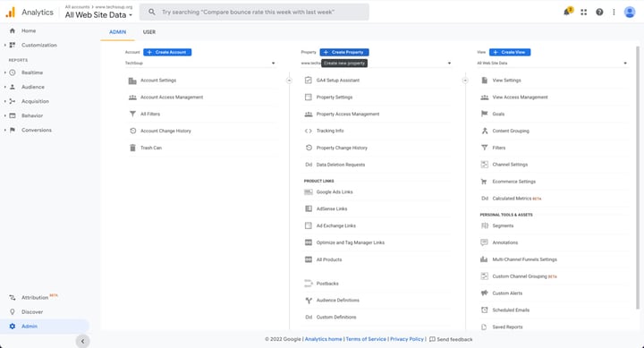Open the notifications bell icon

point(568,12)
